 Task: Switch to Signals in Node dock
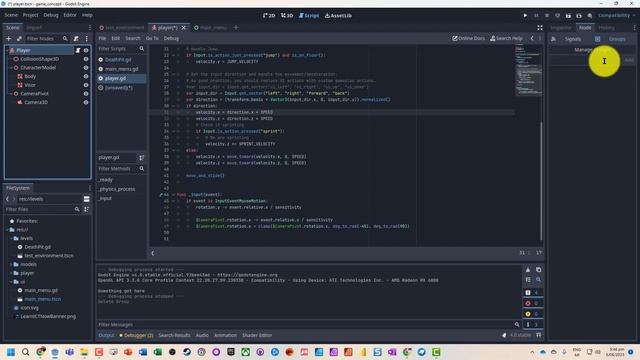pyautogui.click(x=573, y=39)
